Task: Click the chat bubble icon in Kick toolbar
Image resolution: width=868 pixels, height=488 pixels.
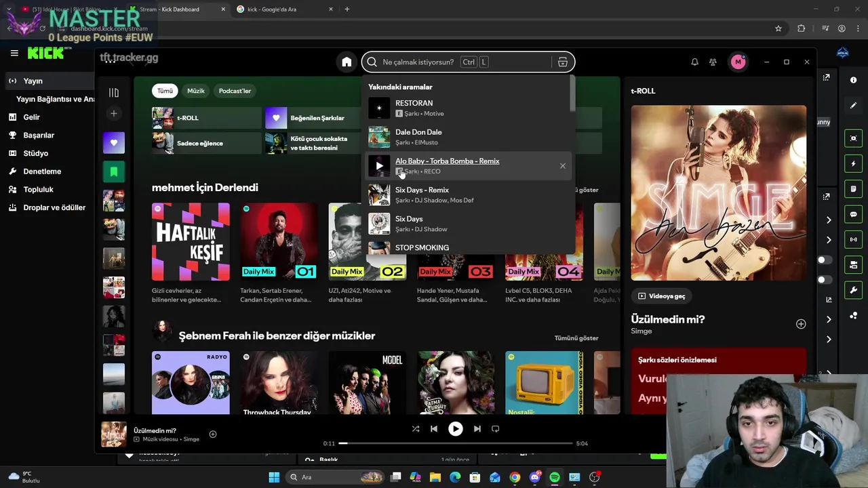Action: [x=853, y=214]
